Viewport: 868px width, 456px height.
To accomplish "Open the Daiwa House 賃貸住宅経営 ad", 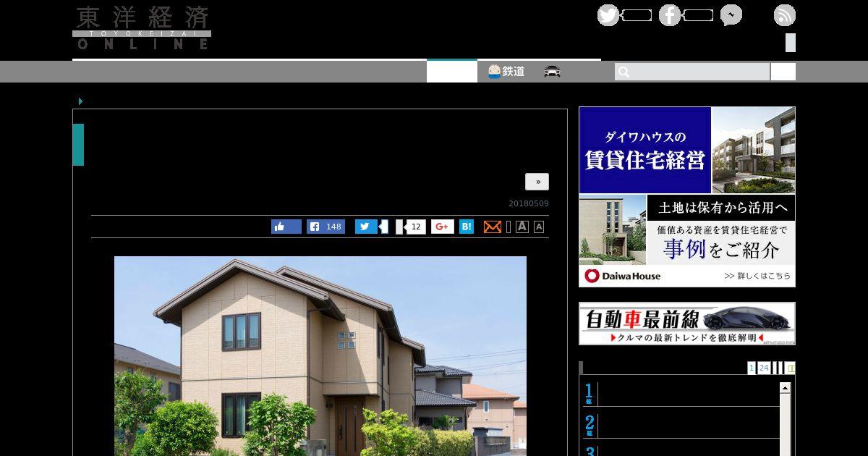I will 687,197.
